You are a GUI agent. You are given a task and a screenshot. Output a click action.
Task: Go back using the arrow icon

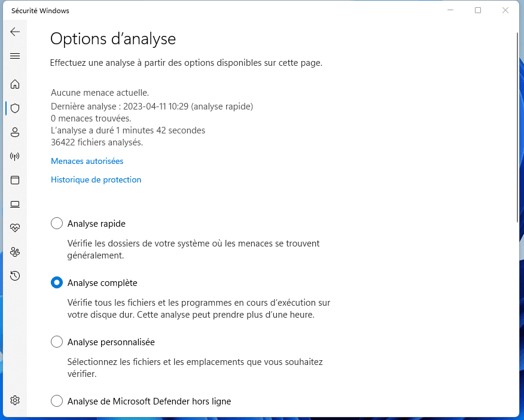(x=15, y=32)
